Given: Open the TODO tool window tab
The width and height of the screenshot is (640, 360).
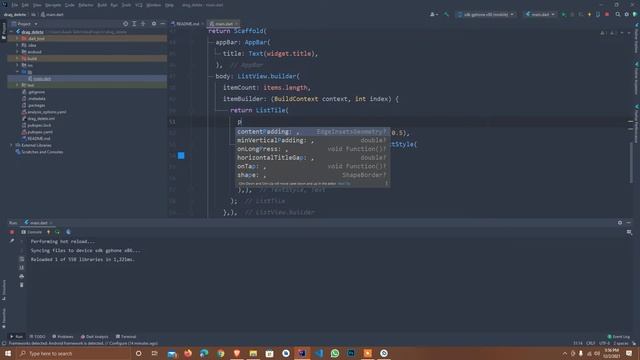Looking at the screenshot, I should pyautogui.click(x=37, y=337).
